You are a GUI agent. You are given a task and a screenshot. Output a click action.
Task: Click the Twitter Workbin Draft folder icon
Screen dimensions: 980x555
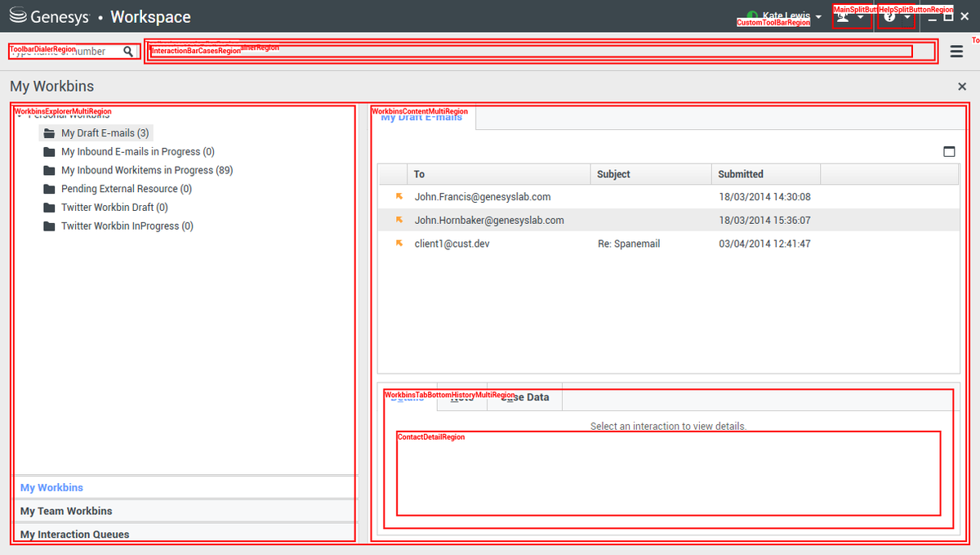pyautogui.click(x=49, y=208)
